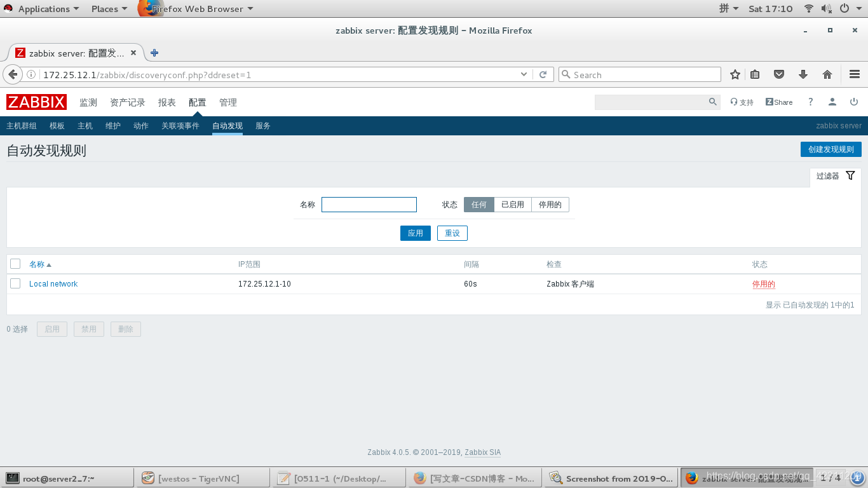Go to Firefox home page icon
This screenshot has width=868, height=488.
pos(827,74)
